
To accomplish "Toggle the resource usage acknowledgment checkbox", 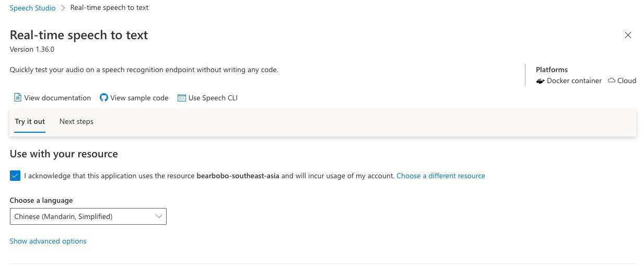I will (x=15, y=176).
